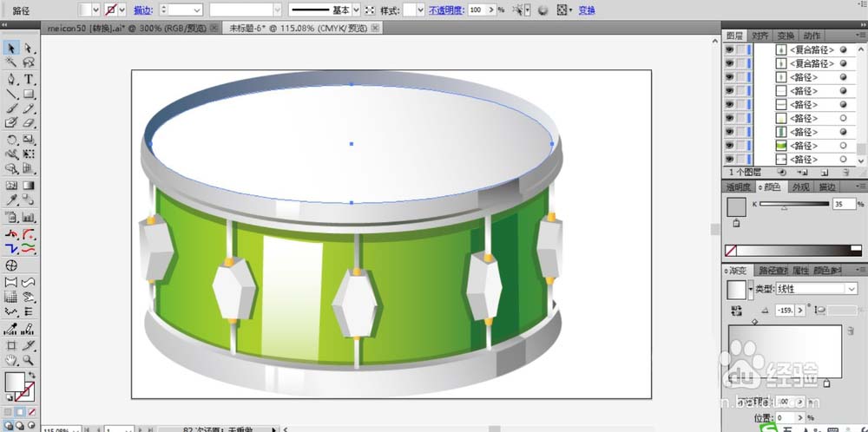This screenshot has height=432, width=868.
Task: Select the Eraser tool
Action: [29, 123]
